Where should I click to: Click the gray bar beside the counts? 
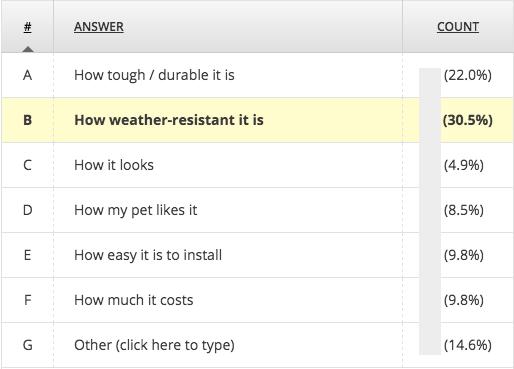pyautogui.click(x=430, y=211)
